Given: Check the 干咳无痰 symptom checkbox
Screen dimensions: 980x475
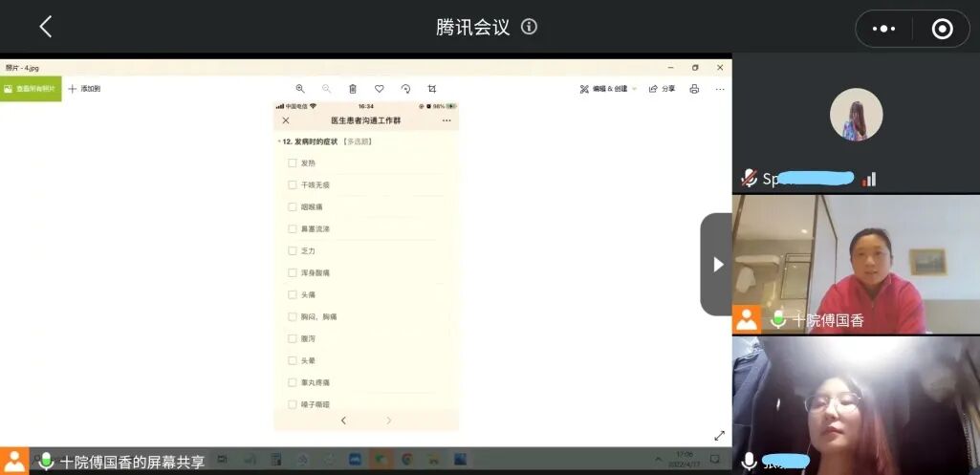Looking at the screenshot, I should pos(292,185).
